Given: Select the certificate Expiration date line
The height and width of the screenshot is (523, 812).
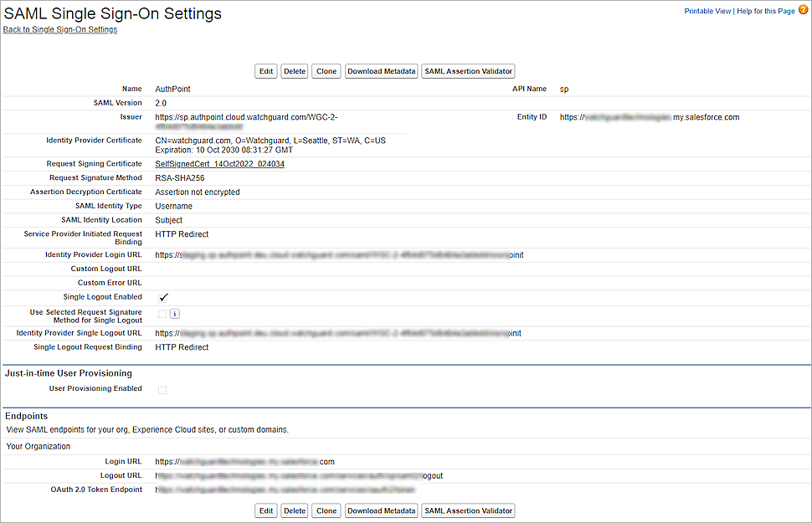Looking at the screenshot, I should coord(224,150).
